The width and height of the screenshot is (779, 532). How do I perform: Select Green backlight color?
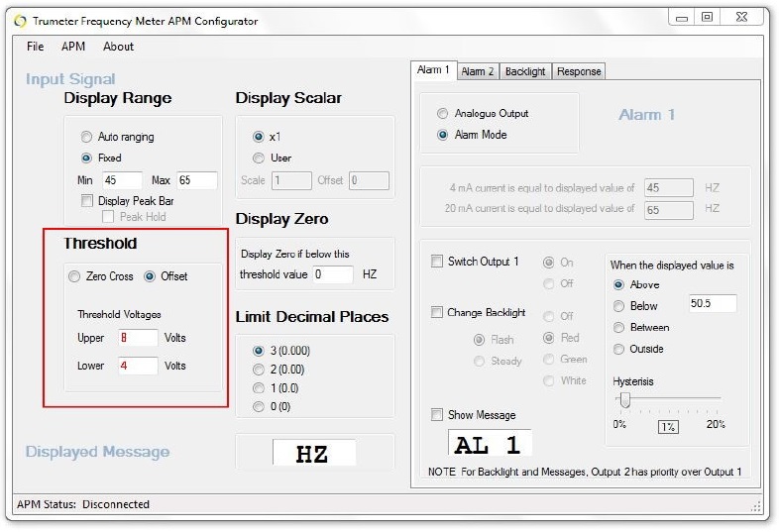click(x=548, y=360)
